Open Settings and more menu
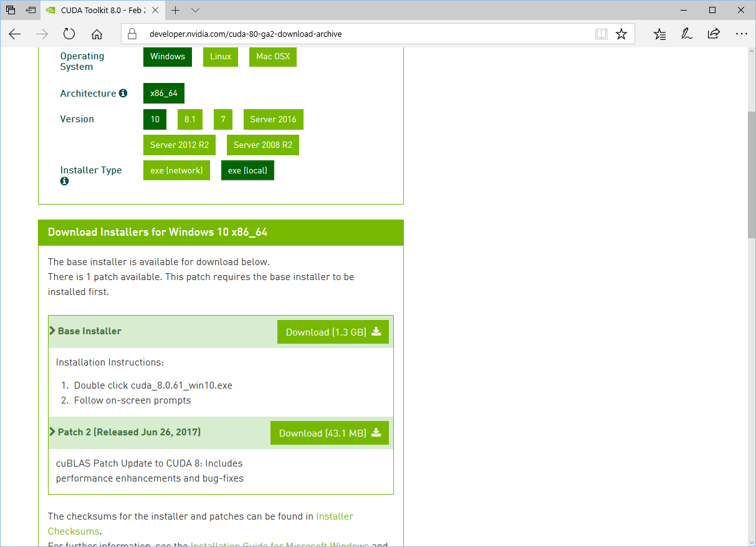Screen dimensions: 756x547 [x=741, y=34]
